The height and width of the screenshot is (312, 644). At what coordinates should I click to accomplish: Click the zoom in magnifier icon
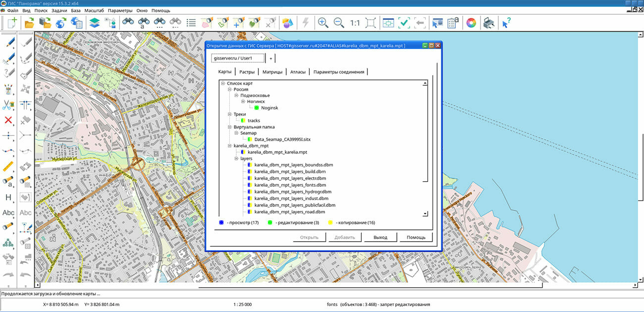323,23
